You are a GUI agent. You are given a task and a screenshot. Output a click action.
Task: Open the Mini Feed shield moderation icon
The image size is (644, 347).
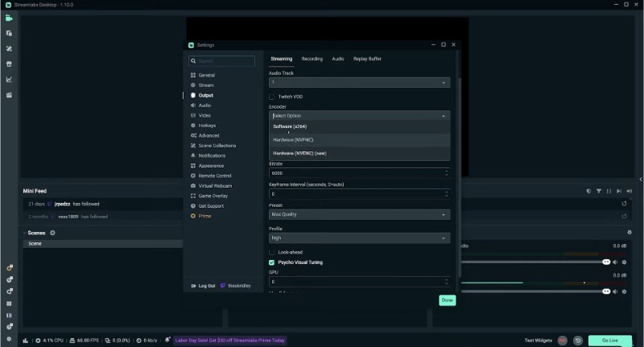[588, 191]
